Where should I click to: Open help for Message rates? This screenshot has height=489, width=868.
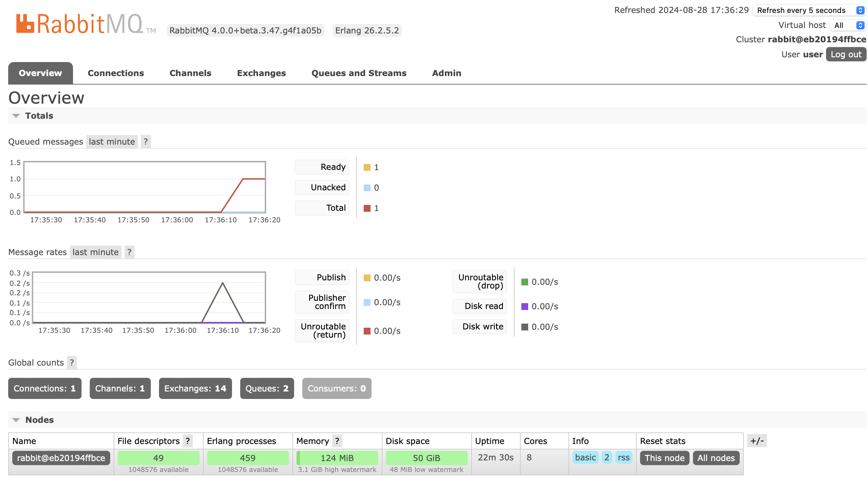click(129, 252)
